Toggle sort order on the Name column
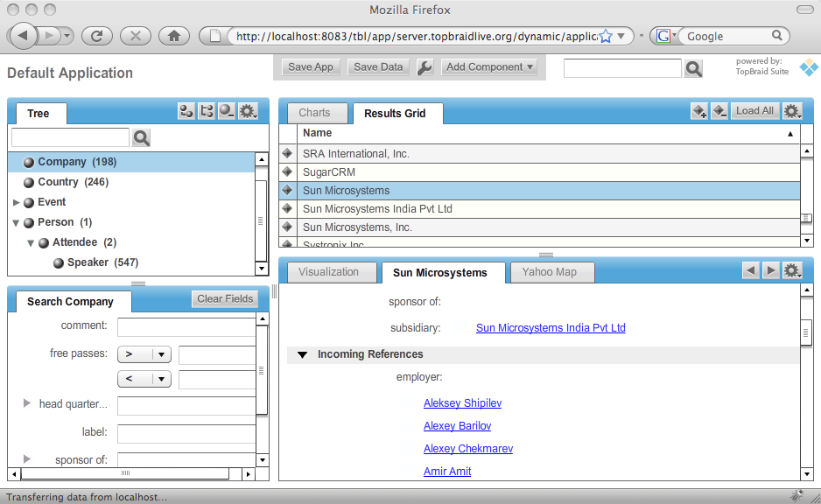Image resolution: width=821 pixels, height=504 pixels. coord(790,134)
